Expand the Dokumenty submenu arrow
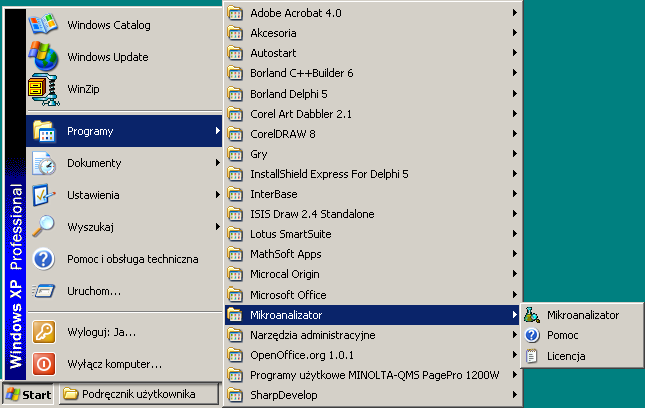This screenshot has height=408, width=645. pos(217,163)
